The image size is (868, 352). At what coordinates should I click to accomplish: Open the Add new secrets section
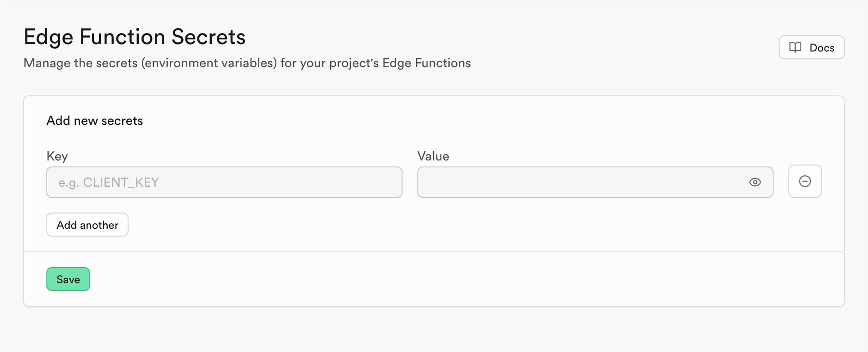(94, 120)
